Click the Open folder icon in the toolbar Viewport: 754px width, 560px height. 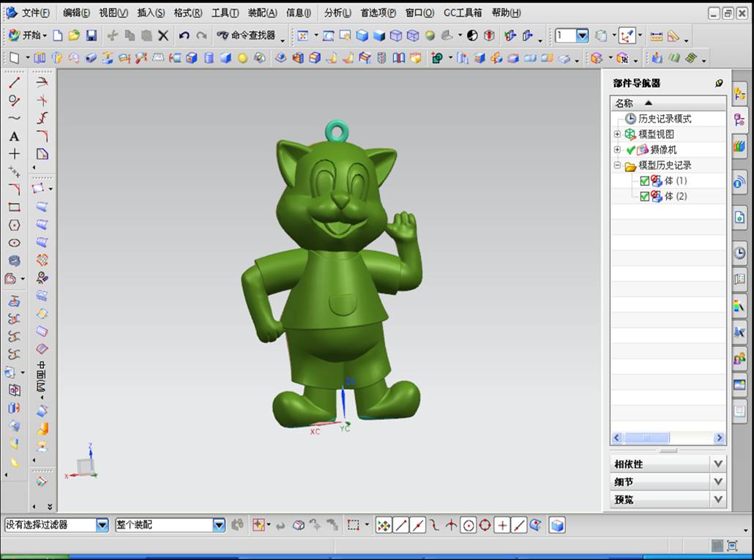click(74, 35)
